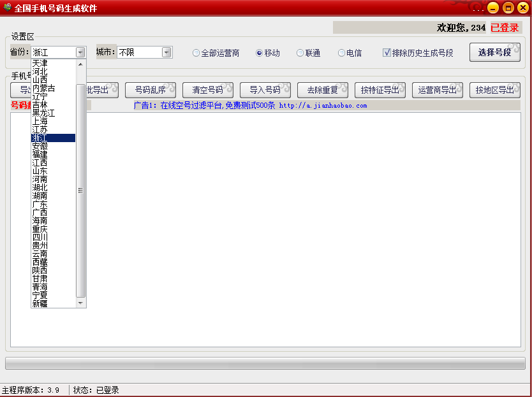Viewport: 532px width, 397px height.
Task: Click the 按特征导出 button
Action: click(x=380, y=90)
